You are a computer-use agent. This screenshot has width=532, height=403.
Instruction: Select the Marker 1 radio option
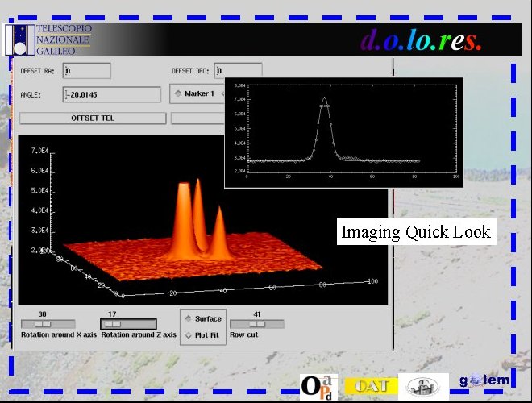pyautogui.click(x=194, y=94)
